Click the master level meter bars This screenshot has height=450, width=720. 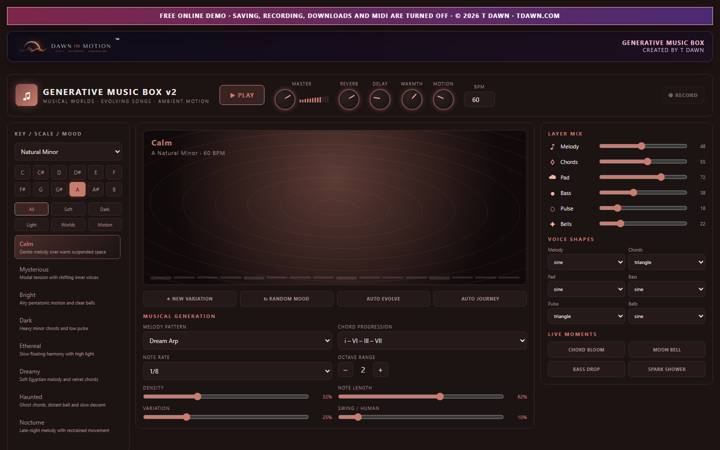[x=314, y=100]
